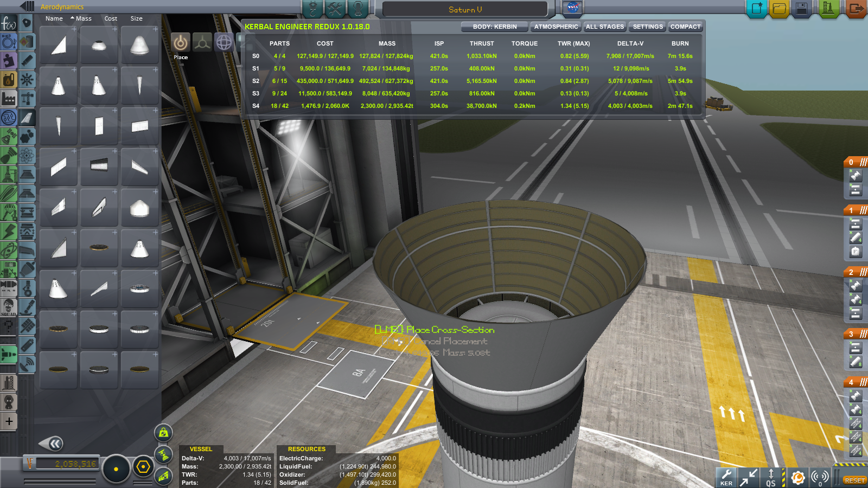Open the crew assignment tab

point(358,8)
